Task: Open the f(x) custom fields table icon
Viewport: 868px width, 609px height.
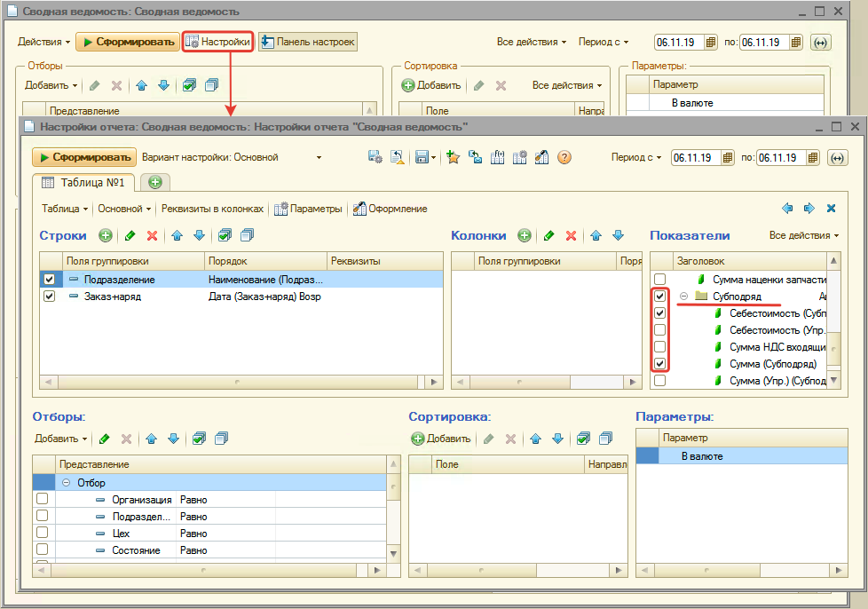Action: [x=497, y=157]
